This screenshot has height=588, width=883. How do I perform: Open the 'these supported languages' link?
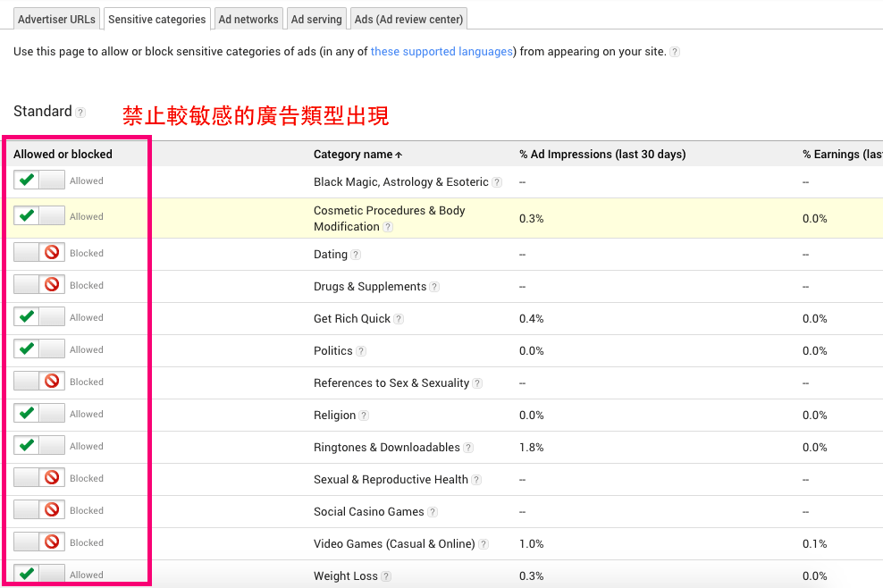pyautogui.click(x=441, y=51)
